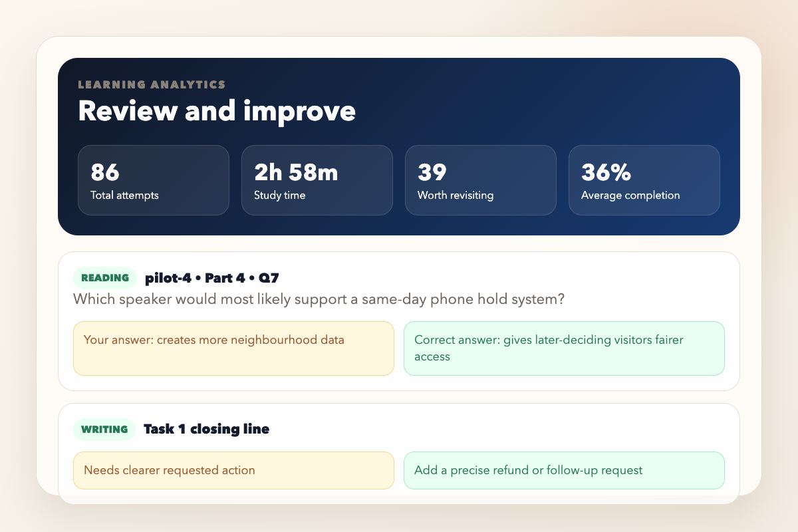Click the '39' revisiting number
The height and width of the screenshot is (532, 798).
pos(432,172)
